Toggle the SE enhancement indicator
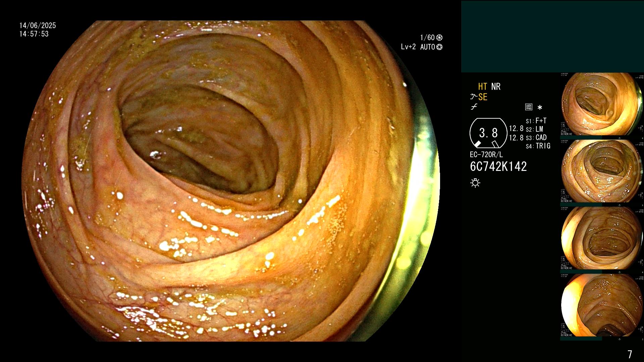Image resolution: width=644 pixels, height=362 pixels. pyautogui.click(x=483, y=97)
